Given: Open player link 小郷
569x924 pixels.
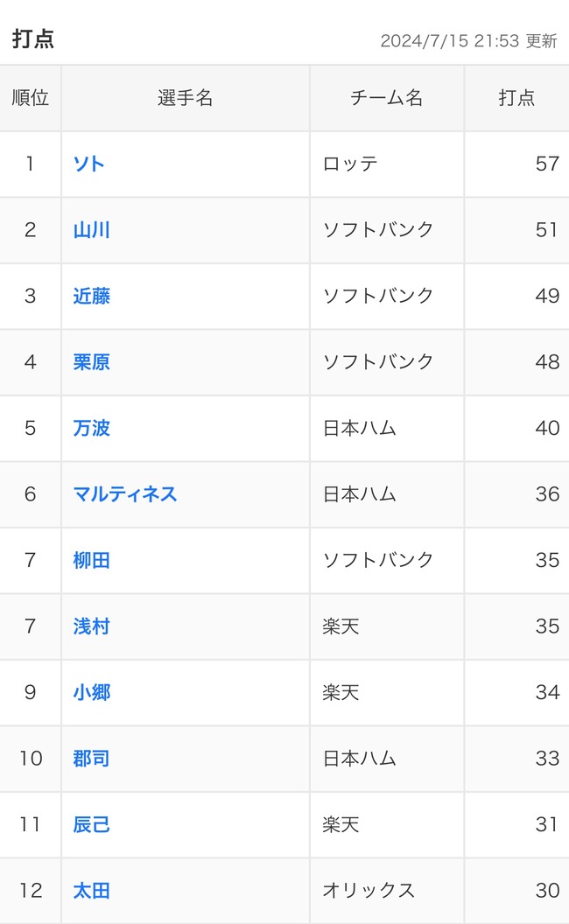Looking at the screenshot, I should tap(91, 692).
